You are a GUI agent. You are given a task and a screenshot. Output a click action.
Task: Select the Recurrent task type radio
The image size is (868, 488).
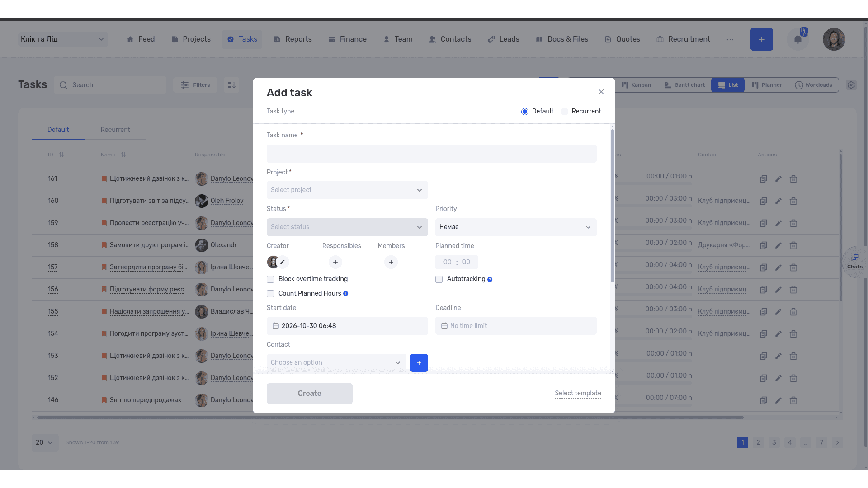point(565,112)
